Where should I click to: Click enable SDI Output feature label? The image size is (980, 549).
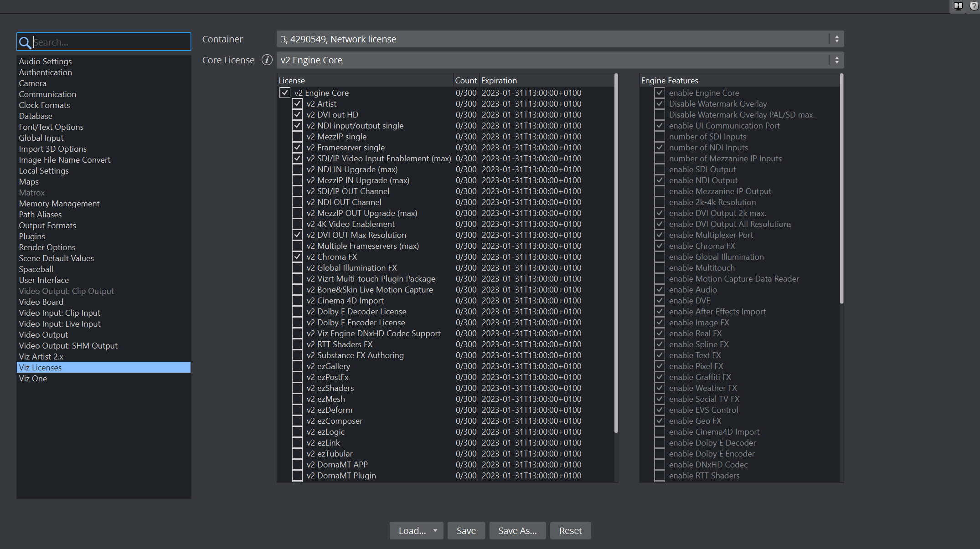702,169
